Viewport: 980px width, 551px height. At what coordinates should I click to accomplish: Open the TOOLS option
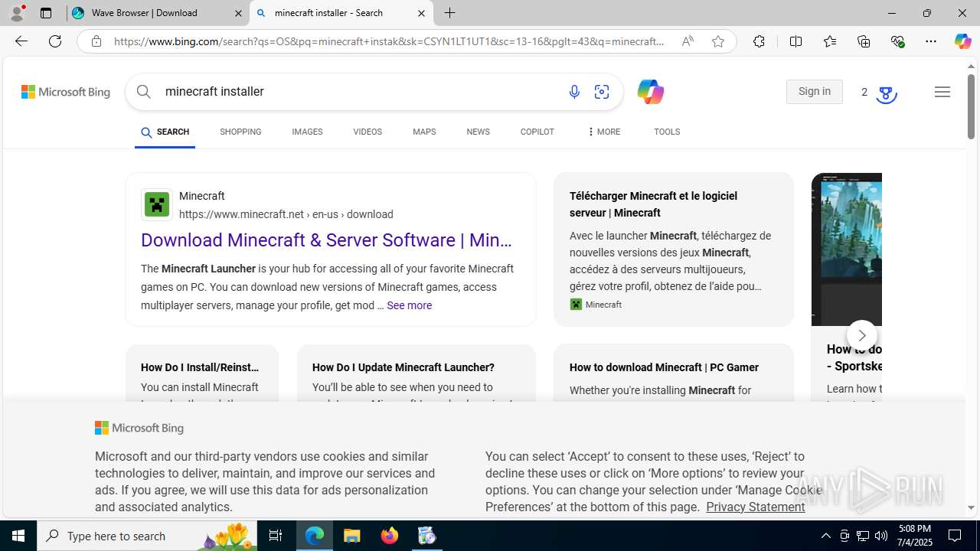click(667, 132)
